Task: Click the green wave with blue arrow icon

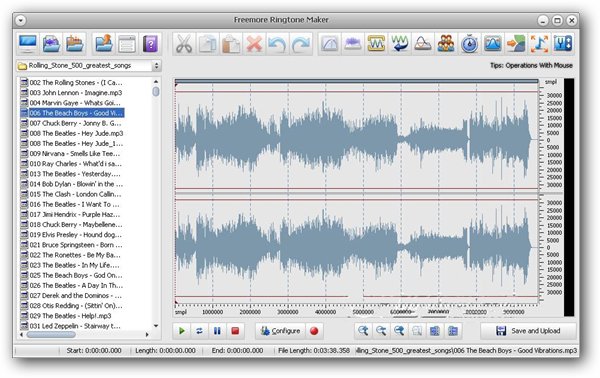Action: [399, 44]
